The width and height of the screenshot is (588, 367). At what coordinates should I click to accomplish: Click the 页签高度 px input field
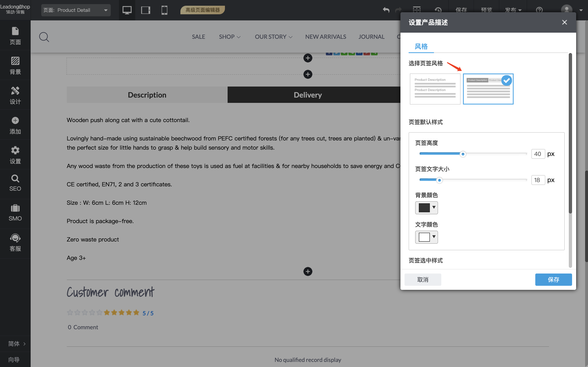pos(538,154)
